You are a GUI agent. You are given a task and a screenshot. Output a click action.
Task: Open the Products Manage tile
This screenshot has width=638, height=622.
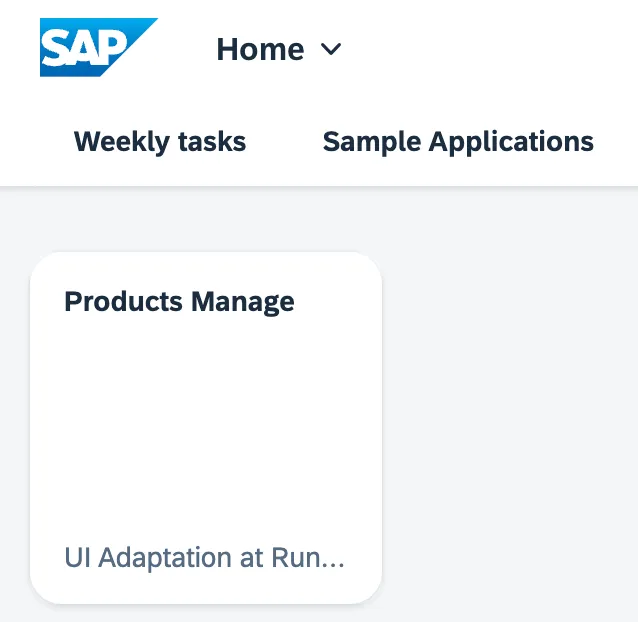[x=206, y=428]
